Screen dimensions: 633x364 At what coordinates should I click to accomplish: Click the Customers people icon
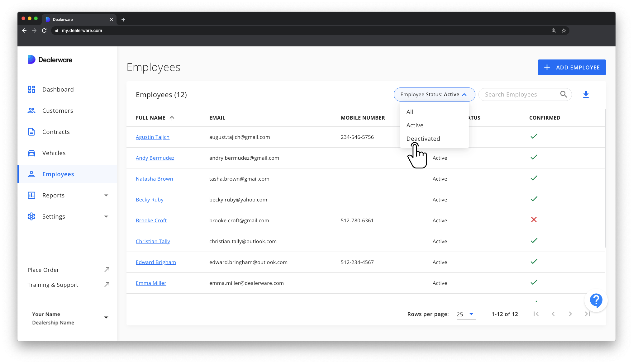(x=31, y=111)
